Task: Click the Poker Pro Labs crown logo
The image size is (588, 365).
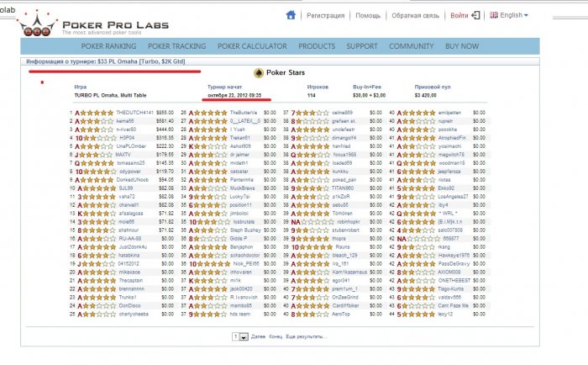Action: [37, 24]
